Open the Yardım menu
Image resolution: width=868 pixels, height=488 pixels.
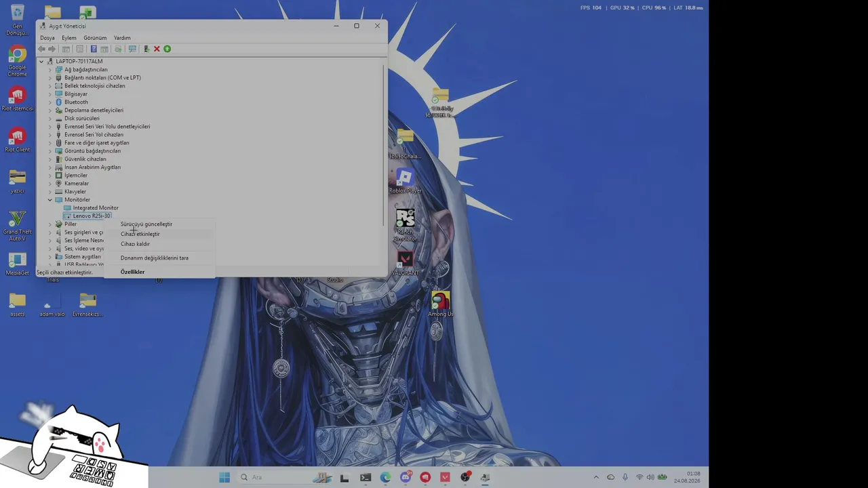click(122, 38)
